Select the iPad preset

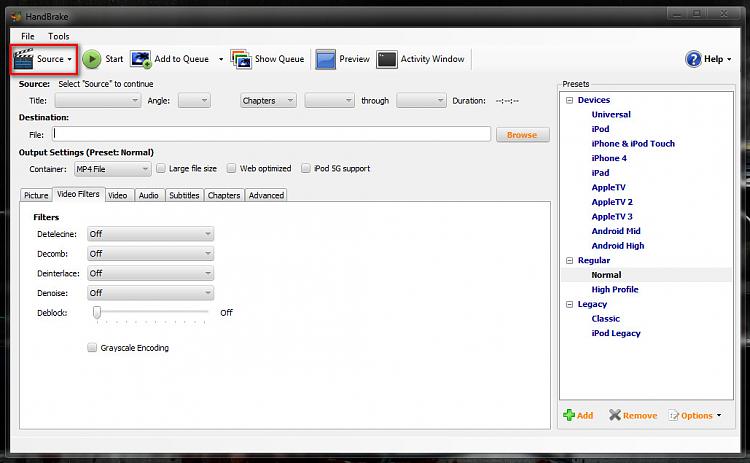click(x=600, y=173)
